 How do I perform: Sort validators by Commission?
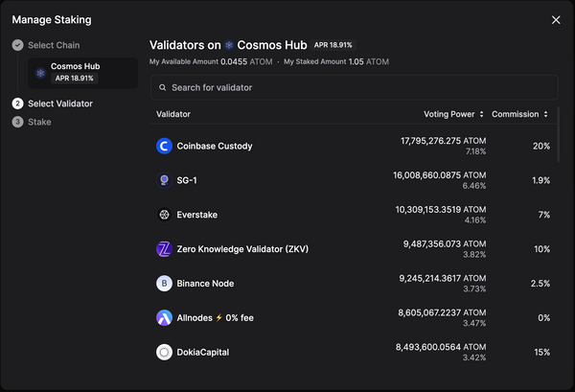520,114
